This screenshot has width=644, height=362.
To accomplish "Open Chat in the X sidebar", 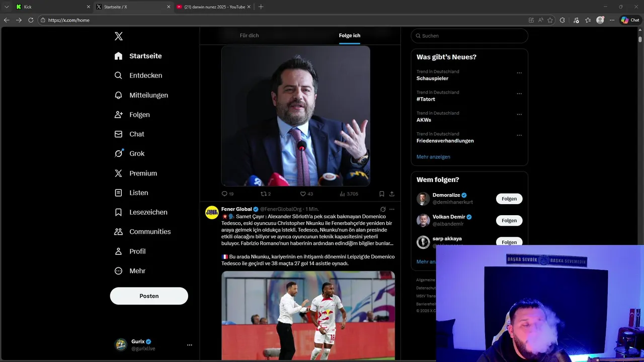I will (x=129, y=134).
